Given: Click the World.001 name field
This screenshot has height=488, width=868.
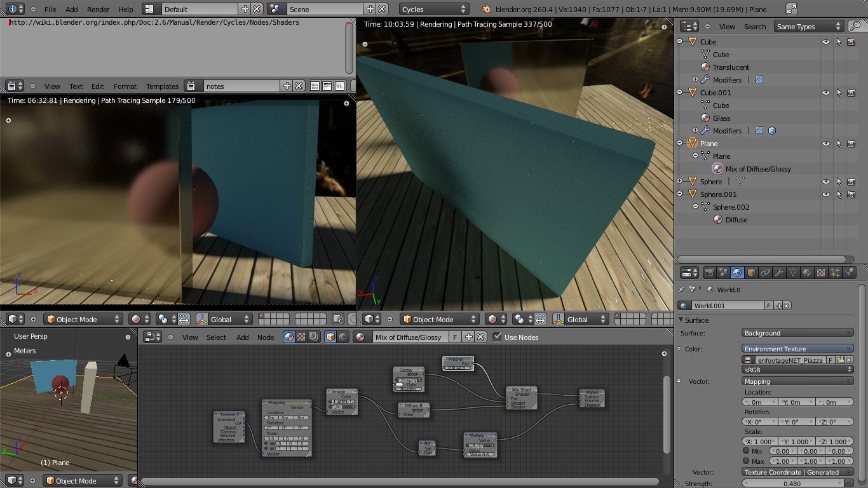Looking at the screenshot, I should click(x=728, y=306).
